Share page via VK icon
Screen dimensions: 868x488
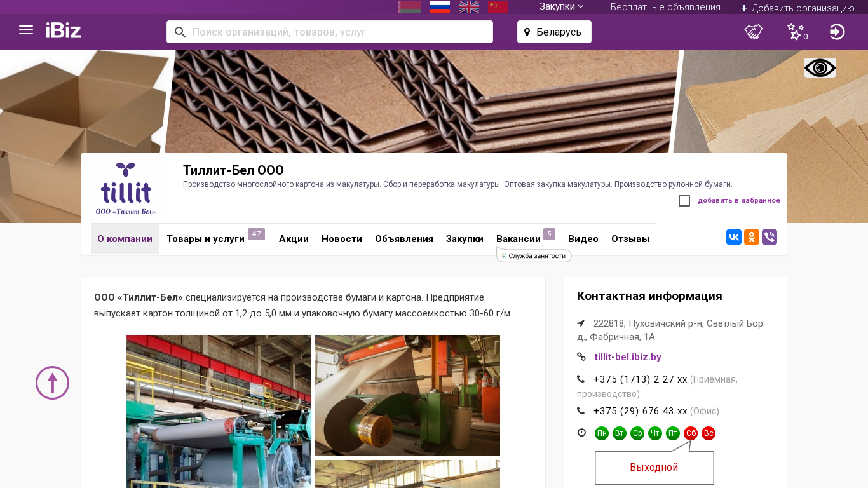coord(734,237)
